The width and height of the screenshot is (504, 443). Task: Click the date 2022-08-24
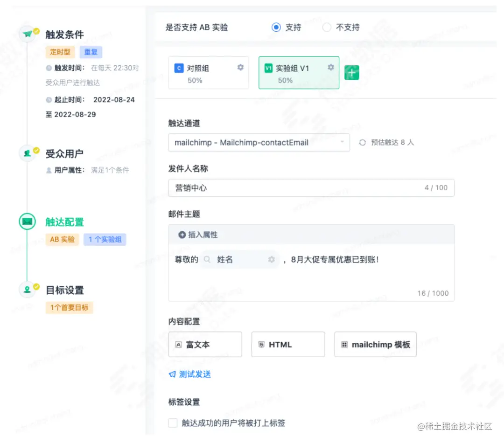[114, 100]
